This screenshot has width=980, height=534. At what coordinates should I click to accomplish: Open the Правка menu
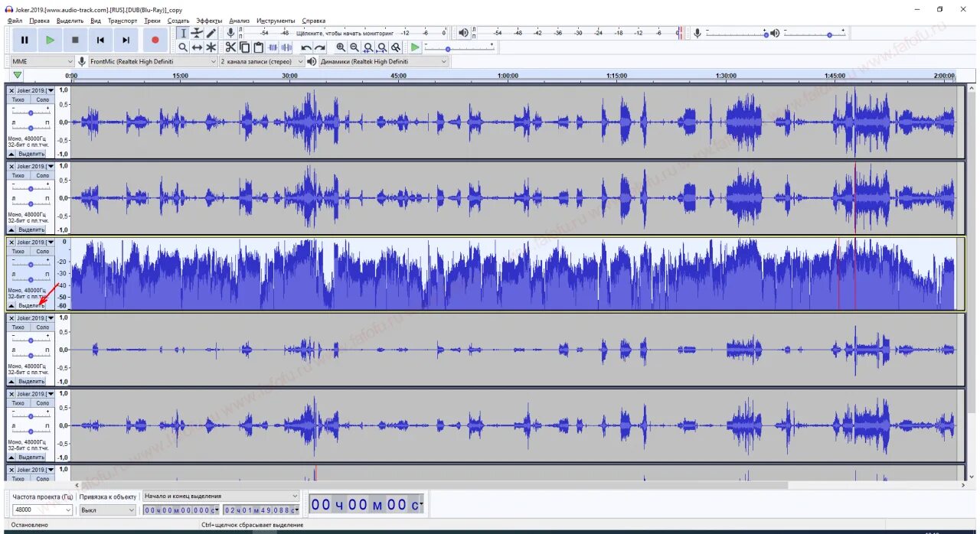[x=39, y=21]
